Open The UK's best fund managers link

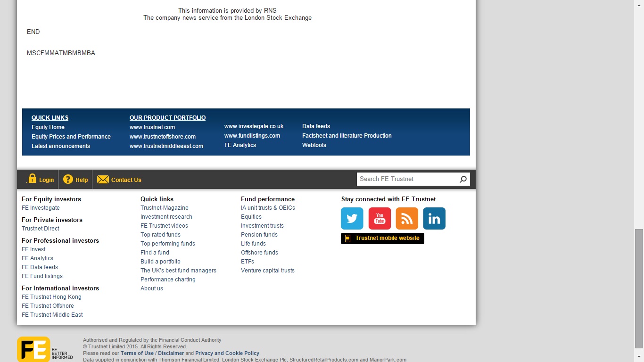[x=179, y=271]
